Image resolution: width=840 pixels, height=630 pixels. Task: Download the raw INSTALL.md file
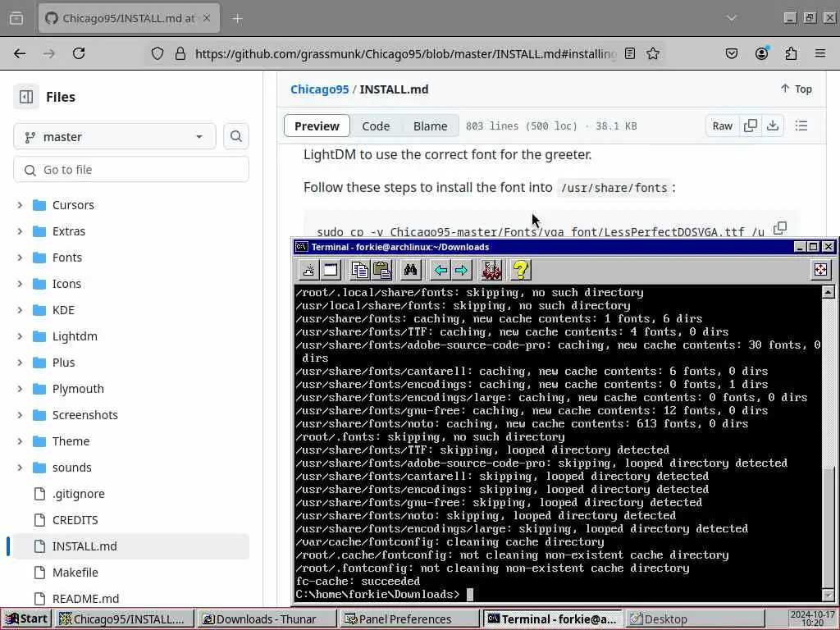click(x=773, y=126)
